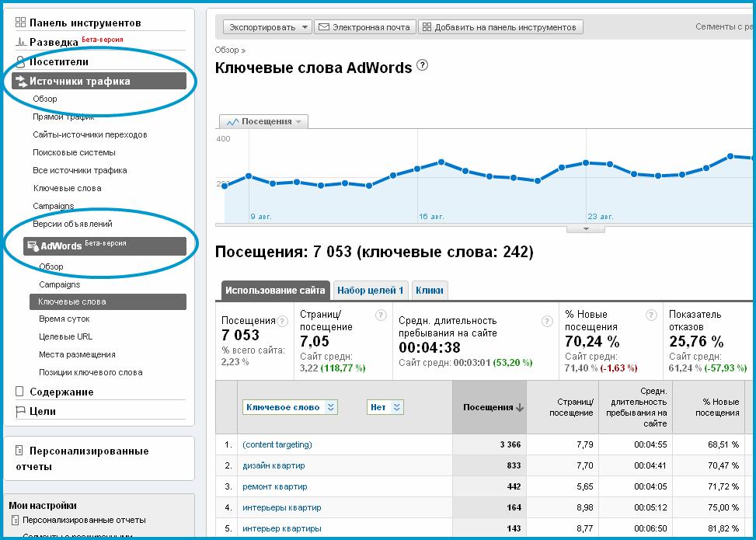756x540 pixels.
Task: Click the Персонализированные отчеты document icon
Action: pos(19,451)
